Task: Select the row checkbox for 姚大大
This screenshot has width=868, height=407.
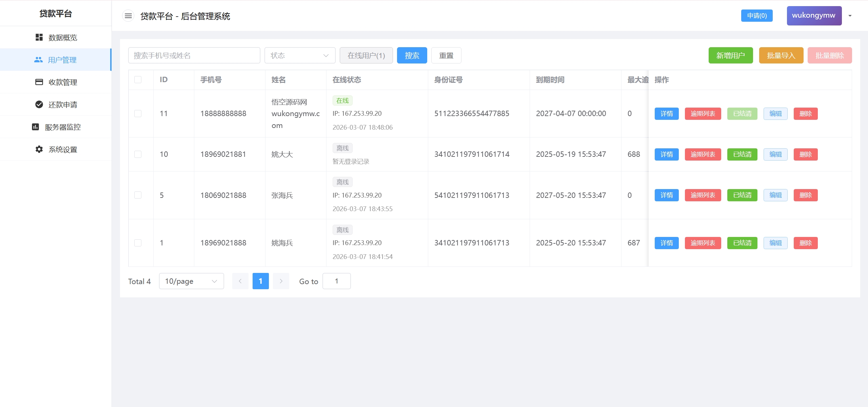Action: click(x=138, y=154)
